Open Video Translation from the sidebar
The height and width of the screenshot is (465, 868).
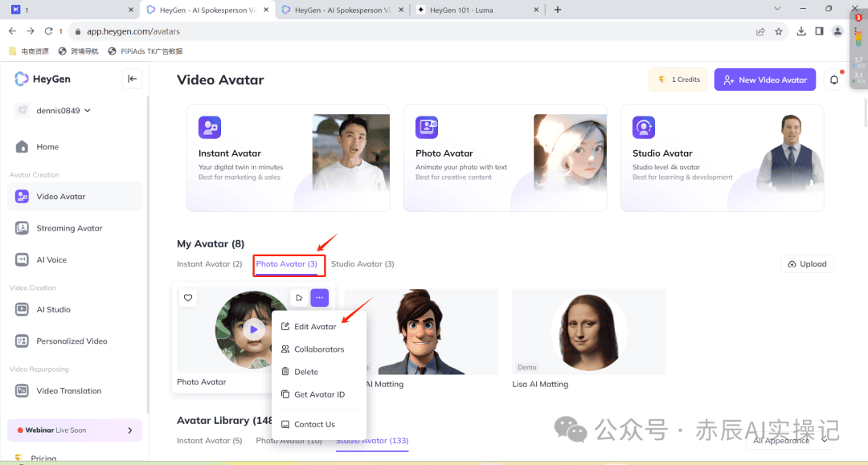point(68,390)
